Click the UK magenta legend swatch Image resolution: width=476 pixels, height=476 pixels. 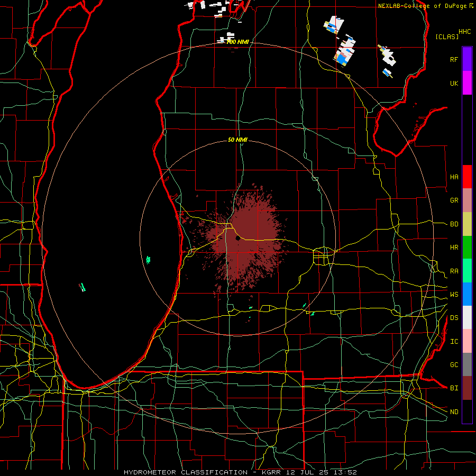(x=467, y=83)
